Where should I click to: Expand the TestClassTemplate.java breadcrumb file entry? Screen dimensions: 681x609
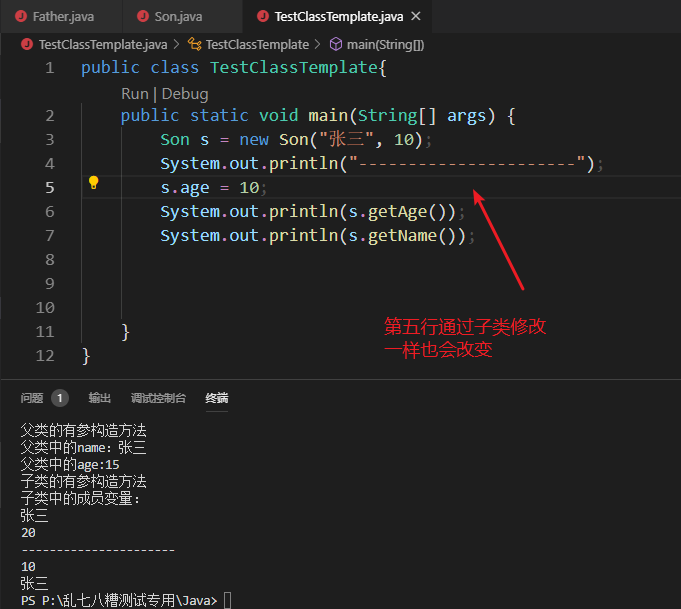click(102, 44)
